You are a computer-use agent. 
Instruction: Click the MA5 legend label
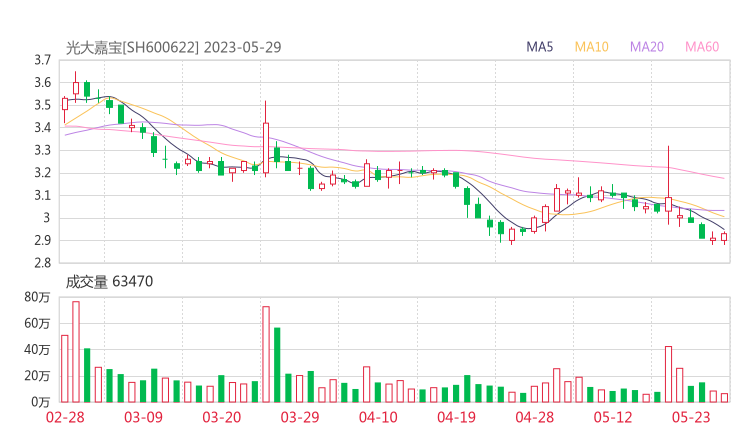click(539, 47)
